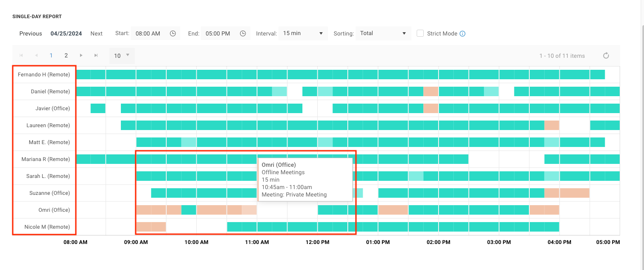Click the Start time field showing 08:00 AM
Viewport: 644px width, 270px height.
[x=148, y=33]
